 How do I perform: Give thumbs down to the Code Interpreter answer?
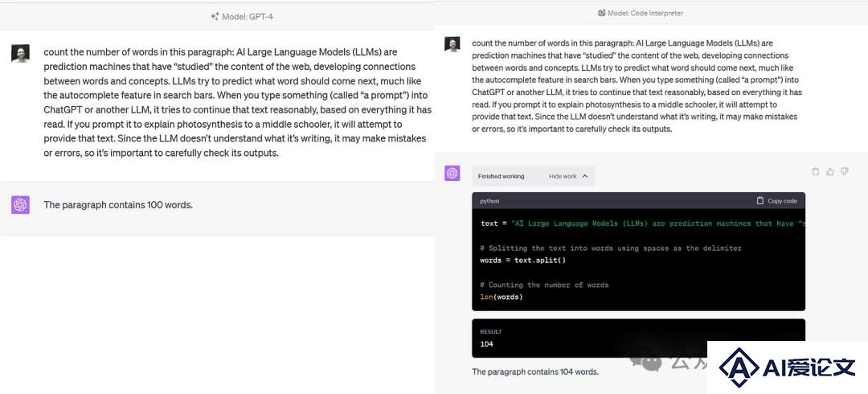pos(844,172)
